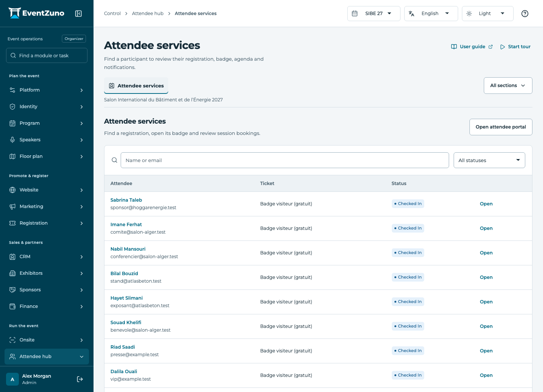Expand the Exhibitors sidebar menu
This screenshot has width=543, height=392.
(47, 273)
